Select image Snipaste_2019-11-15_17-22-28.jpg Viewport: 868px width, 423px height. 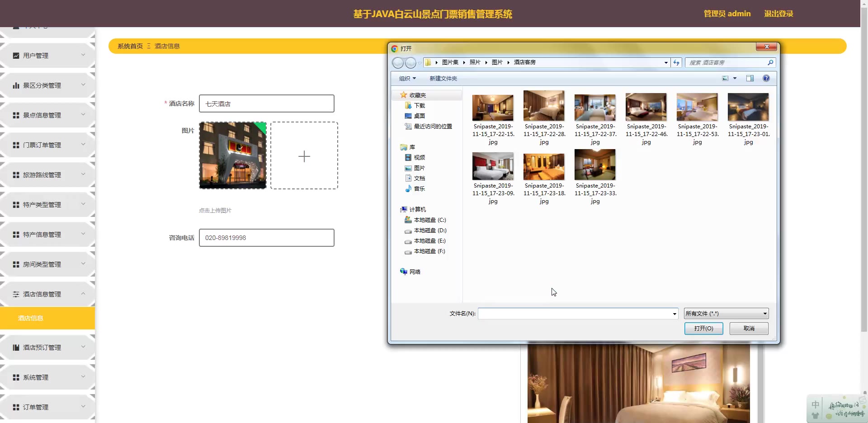544,118
